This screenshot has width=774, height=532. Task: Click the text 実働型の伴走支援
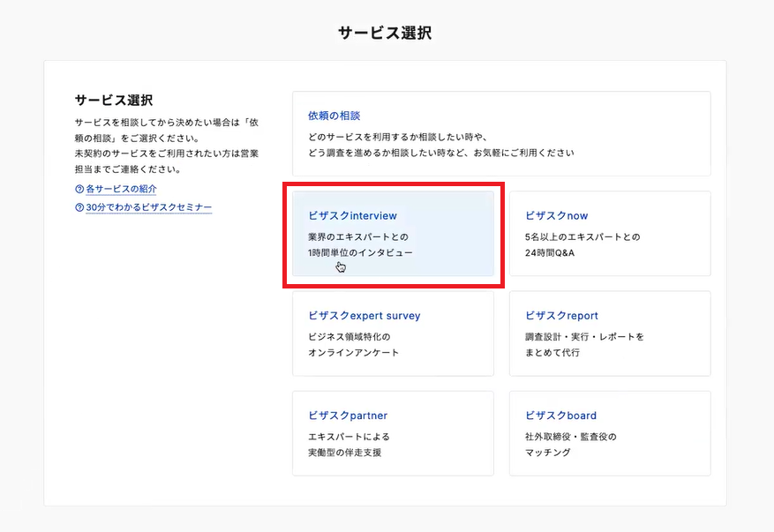344,453
